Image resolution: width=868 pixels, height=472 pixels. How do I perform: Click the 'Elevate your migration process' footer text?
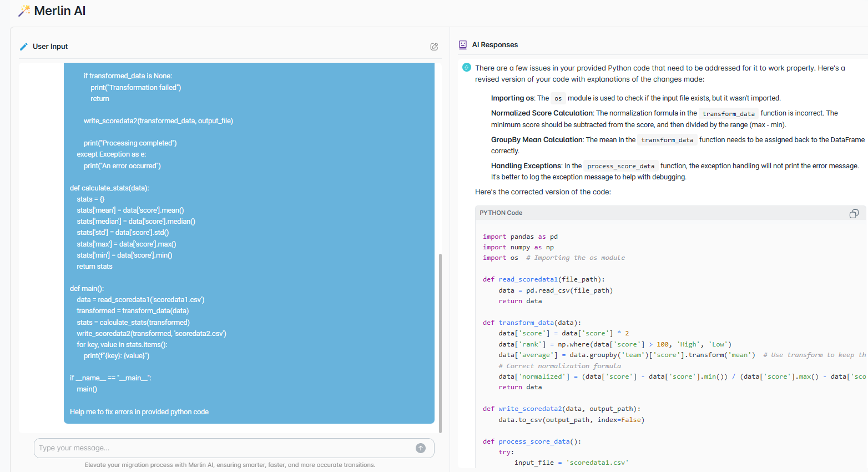(230, 465)
